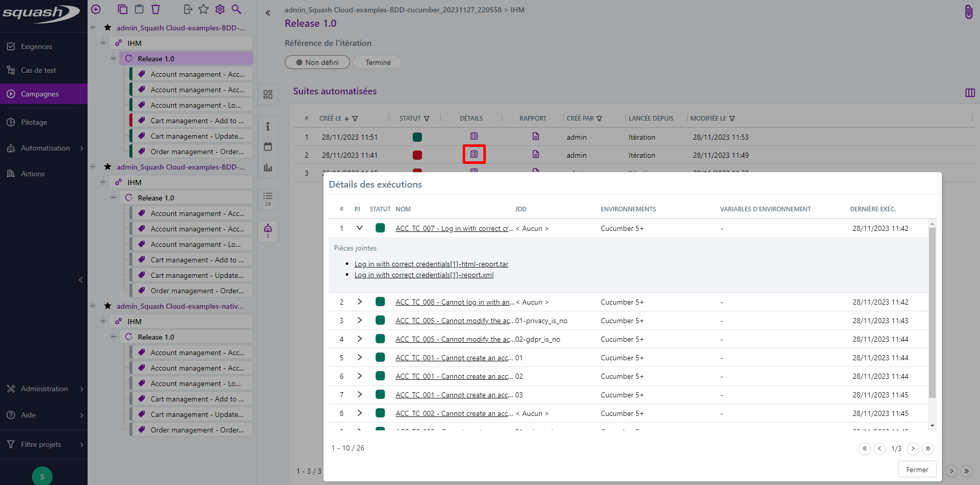Viewport: 980px width, 485px height.
Task: Click the favorites star icon in toolbar
Action: click(204, 9)
